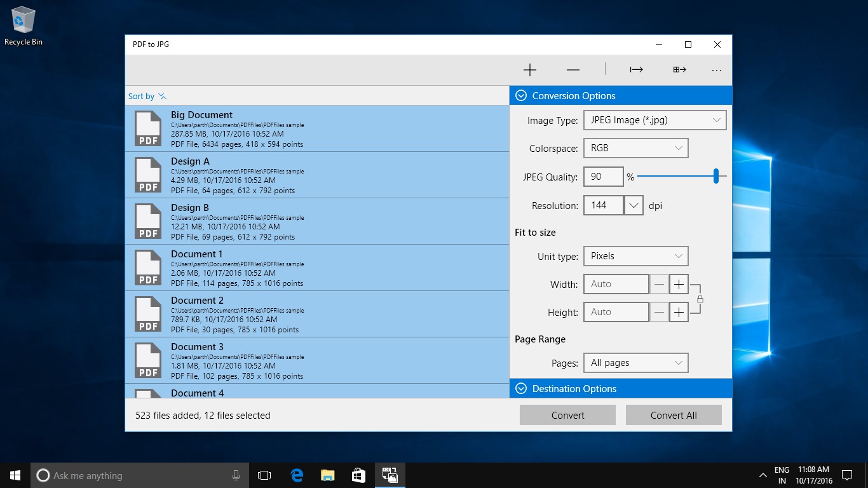Open the Pages range dropdown
868x488 pixels.
point(635,363)
